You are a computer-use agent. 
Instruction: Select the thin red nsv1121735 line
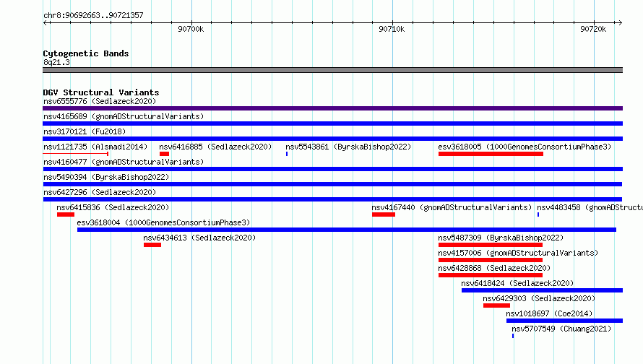[75, 154]
